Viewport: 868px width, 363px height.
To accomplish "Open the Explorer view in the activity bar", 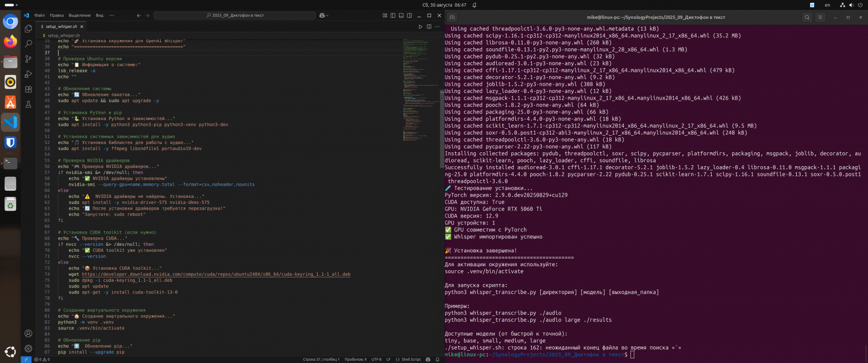I will click(28, 28).
